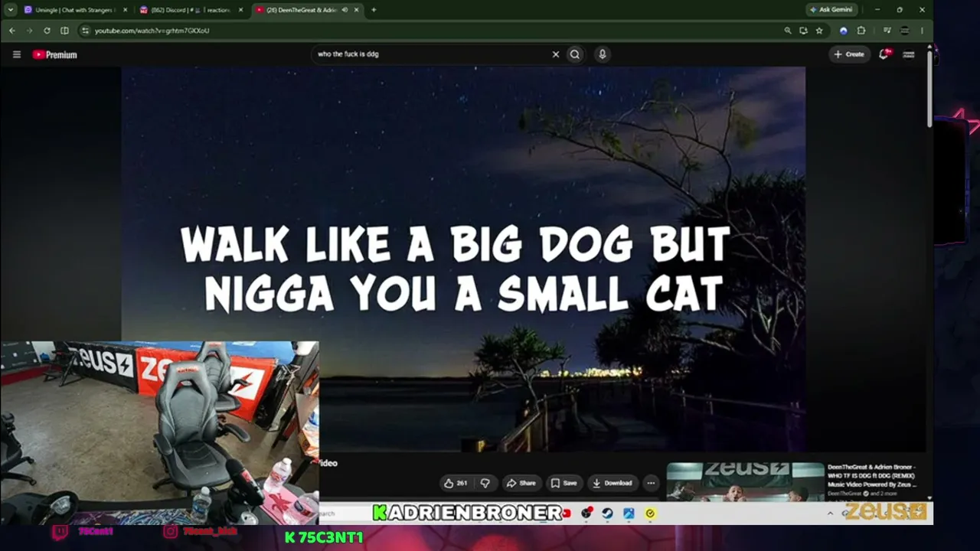Bookmark this page with the star
This screenshot has width=980, height=551.
pos(819,31)
